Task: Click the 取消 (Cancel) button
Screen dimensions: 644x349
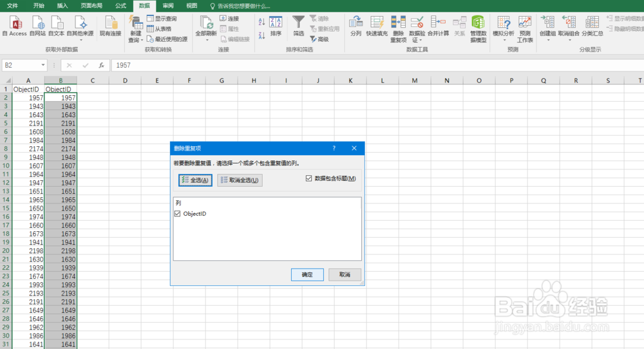Action: click(x=345, y=275)
